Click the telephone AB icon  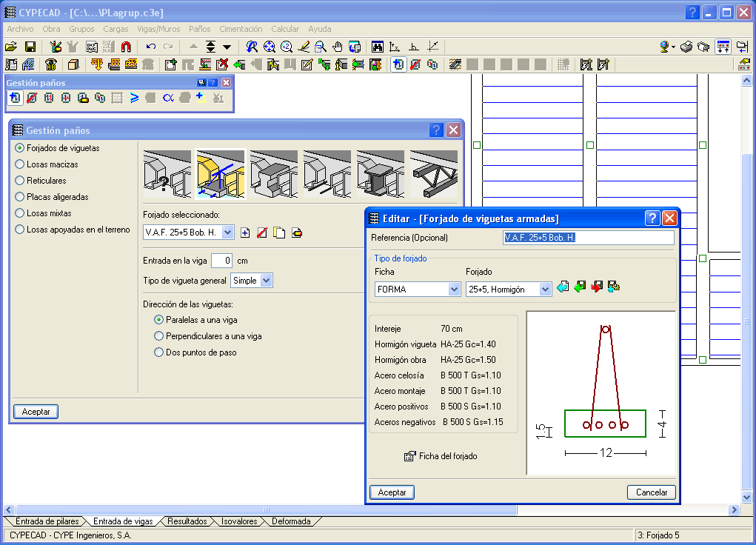[50, 64]
